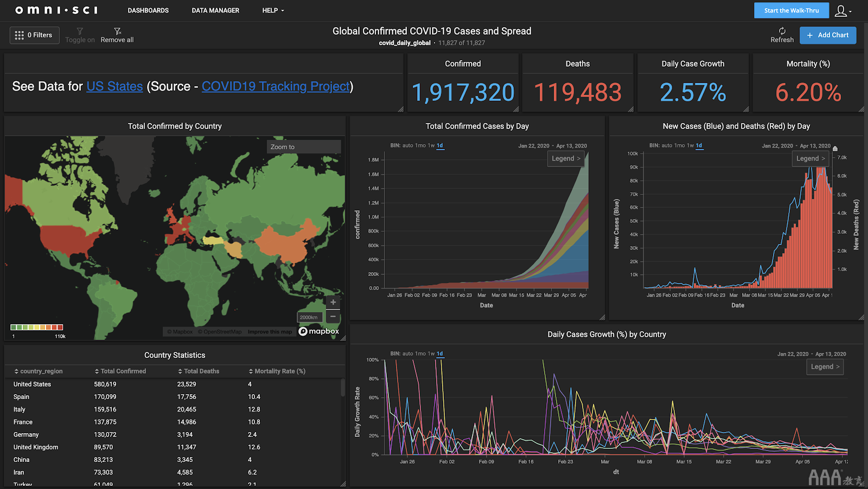This screenshot has width=868, height=489.
Task: Select the Iran table row
Action: (x=173, y=472)
